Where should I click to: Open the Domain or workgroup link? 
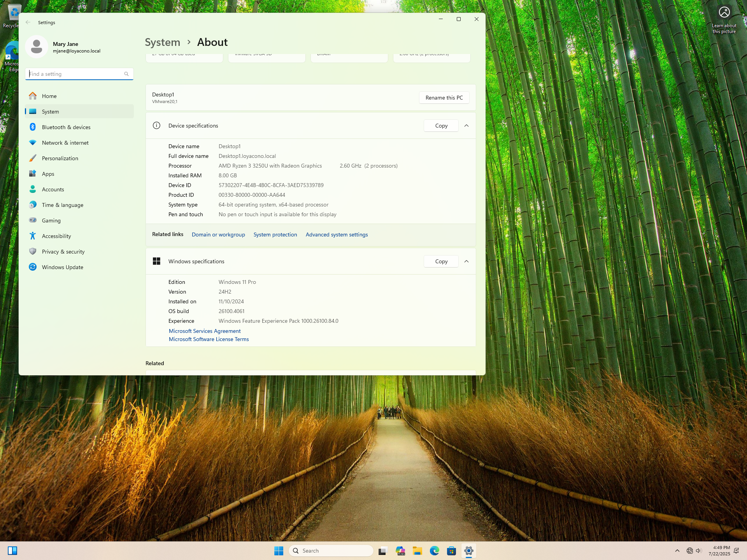[218, 234]
